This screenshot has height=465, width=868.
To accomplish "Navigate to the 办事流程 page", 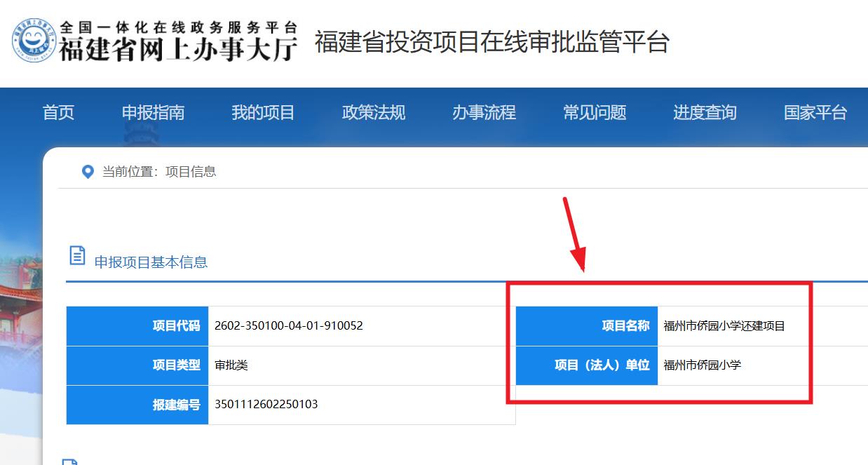I will click(x=484, y=113).
